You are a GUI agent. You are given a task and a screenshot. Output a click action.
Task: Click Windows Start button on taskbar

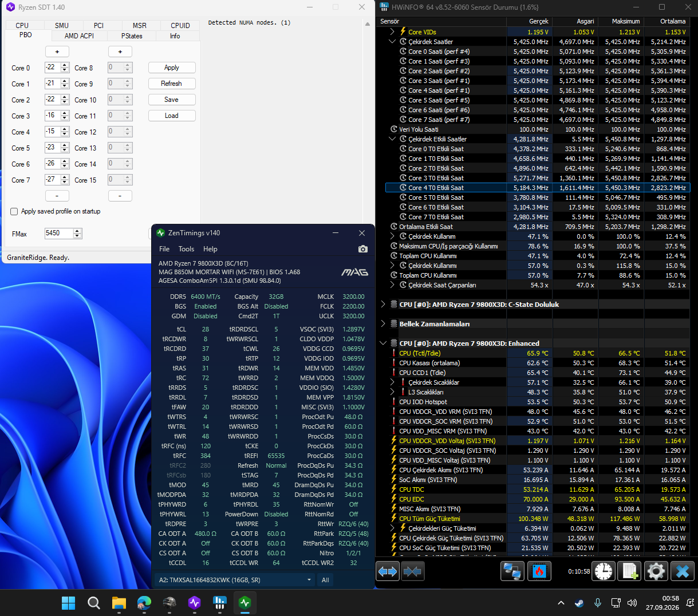68,602
